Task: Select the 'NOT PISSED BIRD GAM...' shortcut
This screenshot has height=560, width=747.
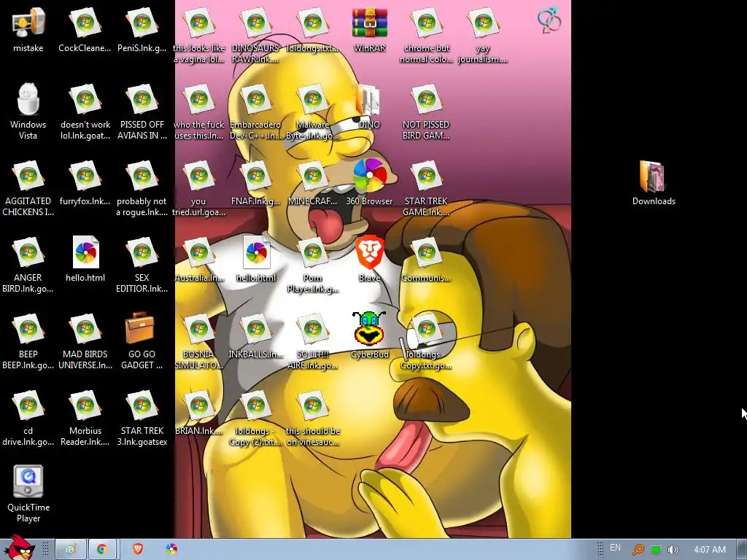Action: click(426, 112)
